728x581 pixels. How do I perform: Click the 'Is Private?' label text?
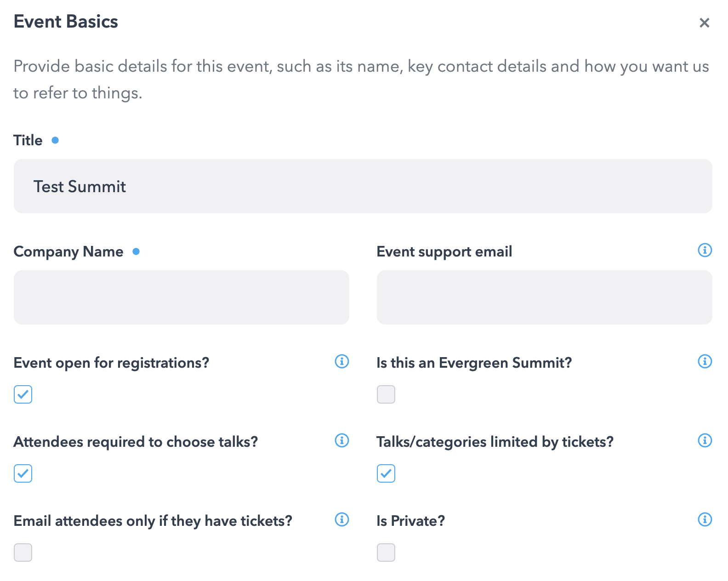coord(411,521)
